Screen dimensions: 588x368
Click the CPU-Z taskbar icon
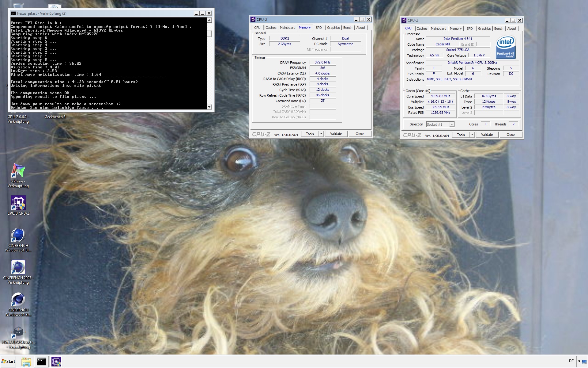56,362
